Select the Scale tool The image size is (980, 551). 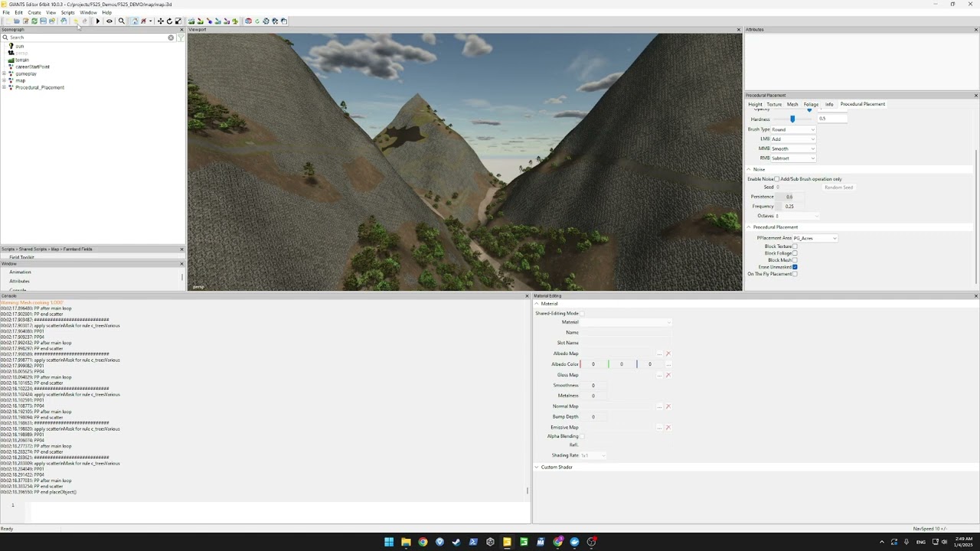(x=178, y=21)
